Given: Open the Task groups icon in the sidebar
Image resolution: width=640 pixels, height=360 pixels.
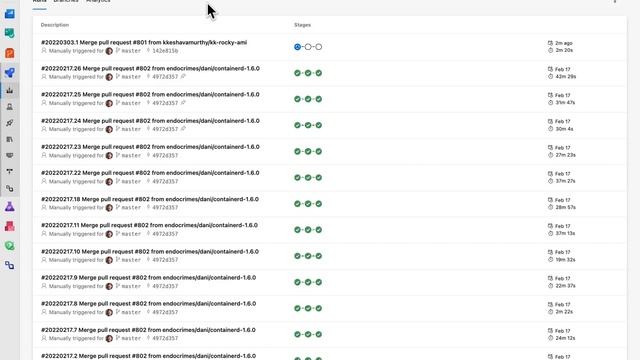Looking at the screenshot, I should pyautogui.click(x=9, y=156).
